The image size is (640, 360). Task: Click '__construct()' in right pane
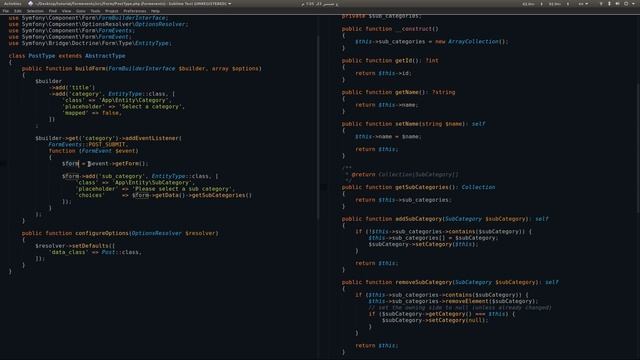[416, 29]
